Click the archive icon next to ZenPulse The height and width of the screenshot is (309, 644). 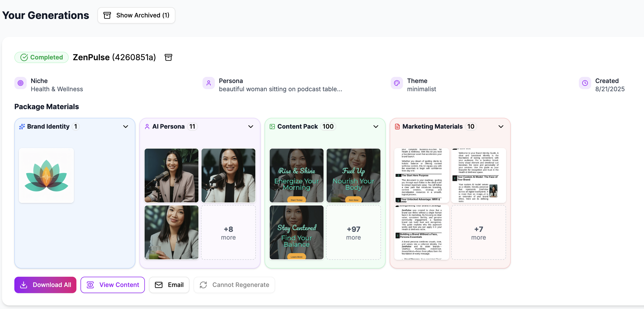[168, 57]
